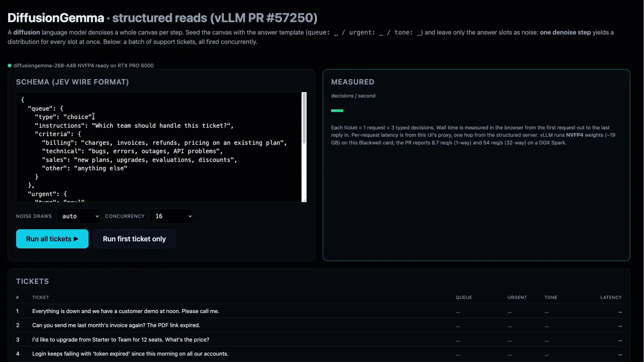Click the latency placeholder for the "Everything is down" ticket

coord(620,312)
